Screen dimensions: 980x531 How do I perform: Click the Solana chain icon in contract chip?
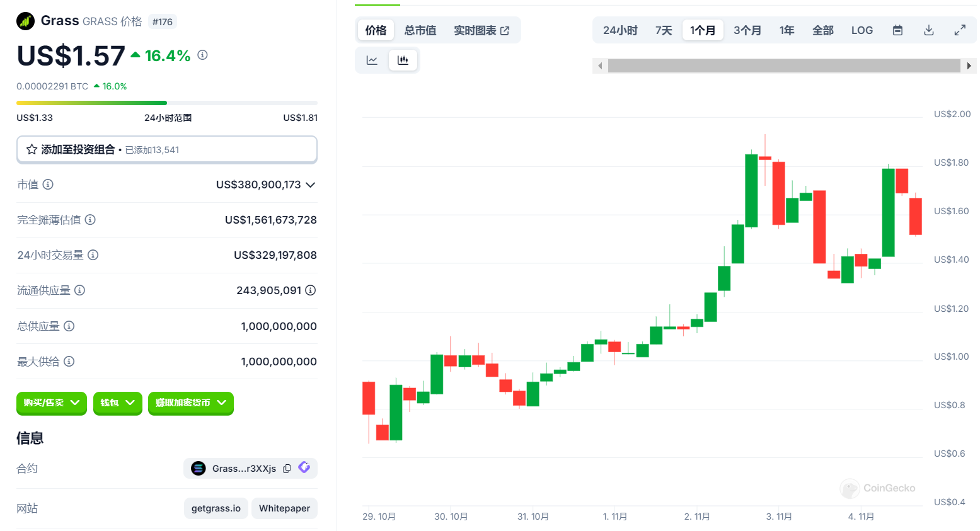199,469
